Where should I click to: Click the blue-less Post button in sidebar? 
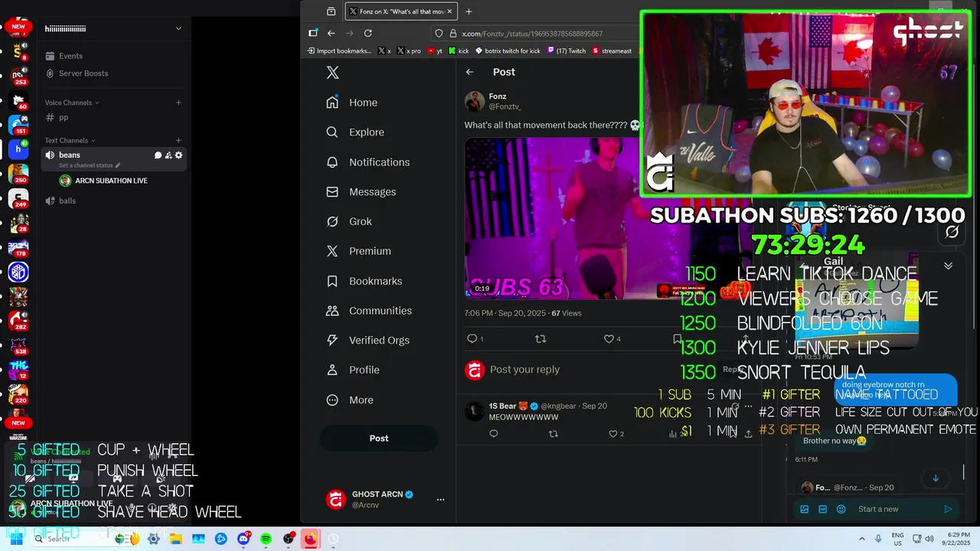tap(379, 439)
